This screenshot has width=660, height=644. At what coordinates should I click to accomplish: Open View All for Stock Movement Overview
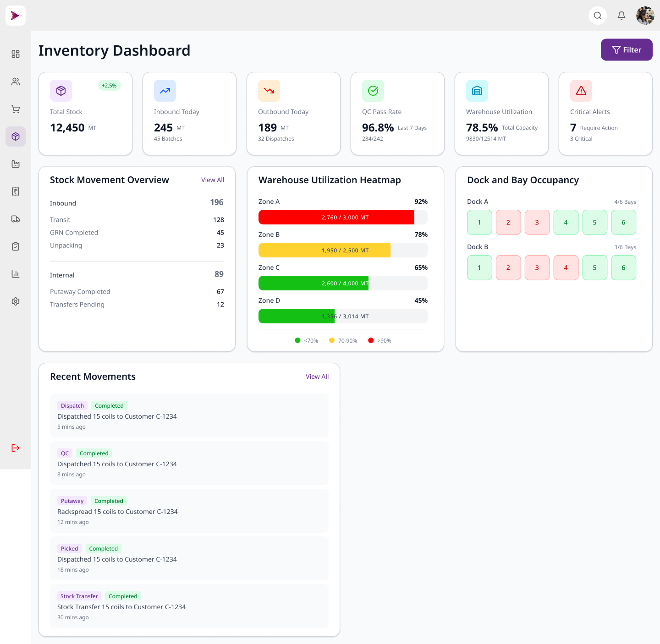coord(213,180)
